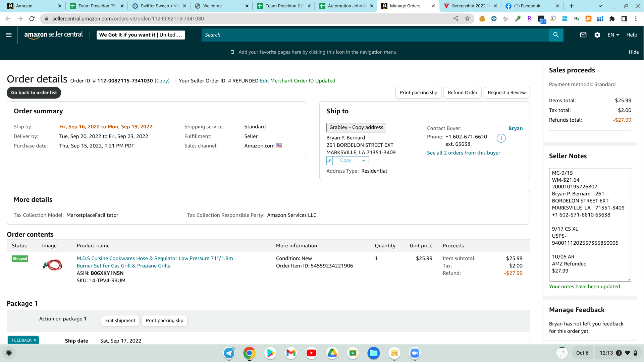Click the Copy order ID link
Image resolution: width=644 pixels, height=362 pixels.
pyautogui.click(x=162, y=81)
